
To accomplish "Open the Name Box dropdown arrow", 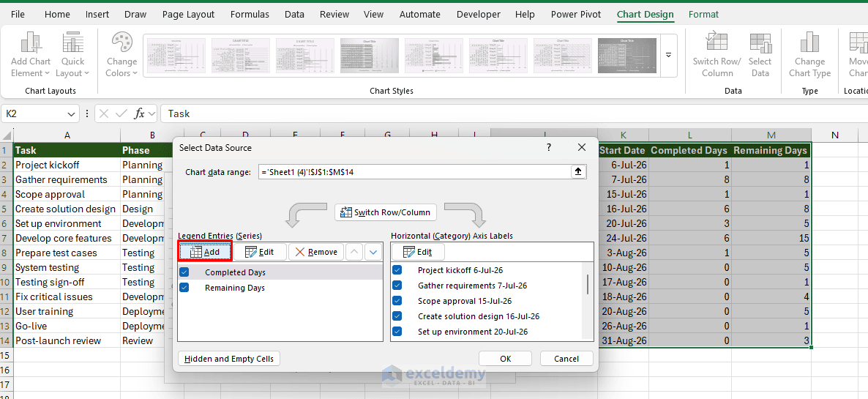I will (x=71, y=114).
